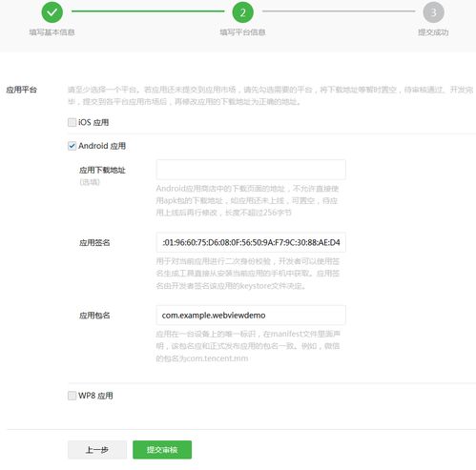
Task: Click the grey progress line before step 3
Action: (x=339, y=11)
